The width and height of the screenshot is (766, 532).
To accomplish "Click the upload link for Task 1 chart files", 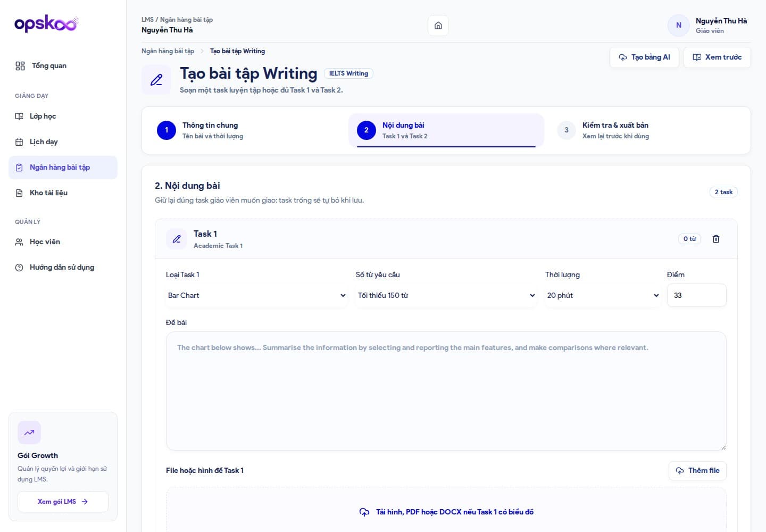I will click(446, 512).
